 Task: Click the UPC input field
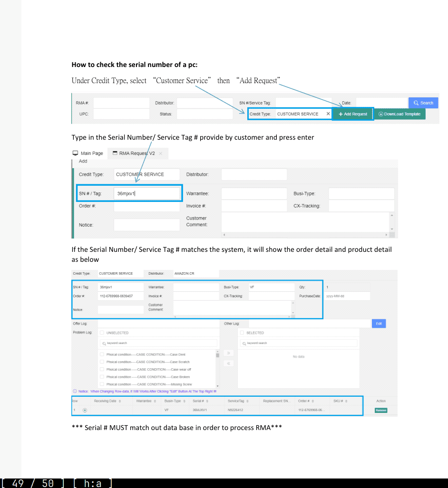click(x=121, y=114)
